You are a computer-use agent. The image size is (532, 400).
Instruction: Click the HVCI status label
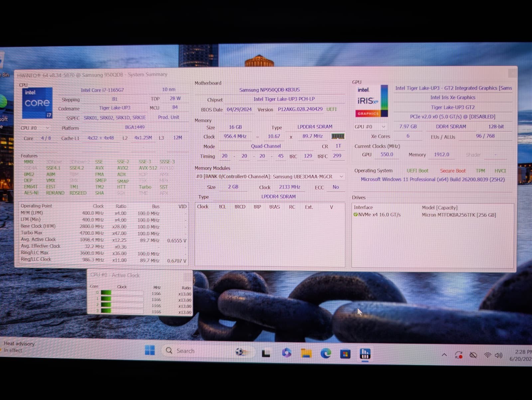click(500, 171)
